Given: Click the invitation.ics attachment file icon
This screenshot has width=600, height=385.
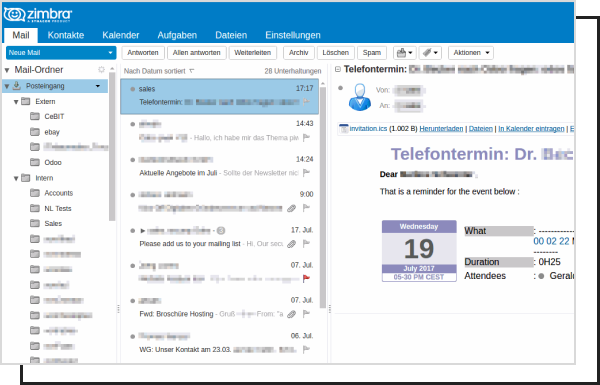Looking at the screenshot, I should tap(344, 129).
